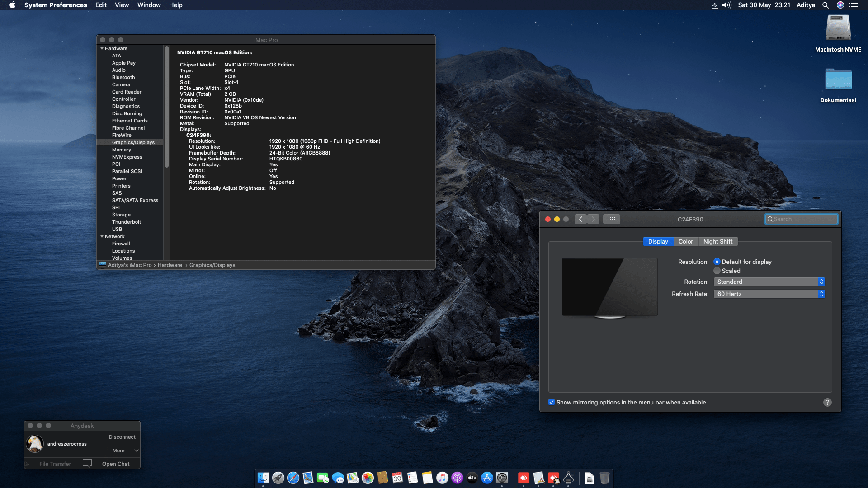The width and height of the screenshot is (868, 488).
Task: Click the help question mark button
Action: coord(827,402)
